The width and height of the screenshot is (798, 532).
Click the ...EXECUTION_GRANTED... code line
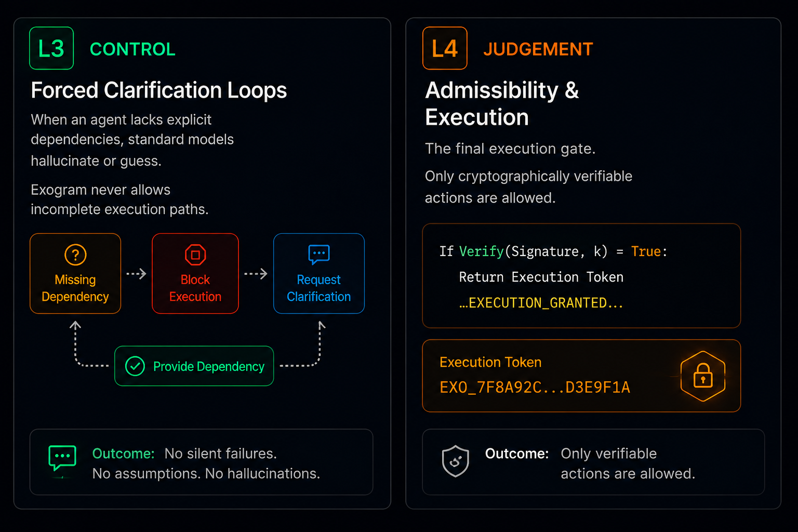[541, 303]
